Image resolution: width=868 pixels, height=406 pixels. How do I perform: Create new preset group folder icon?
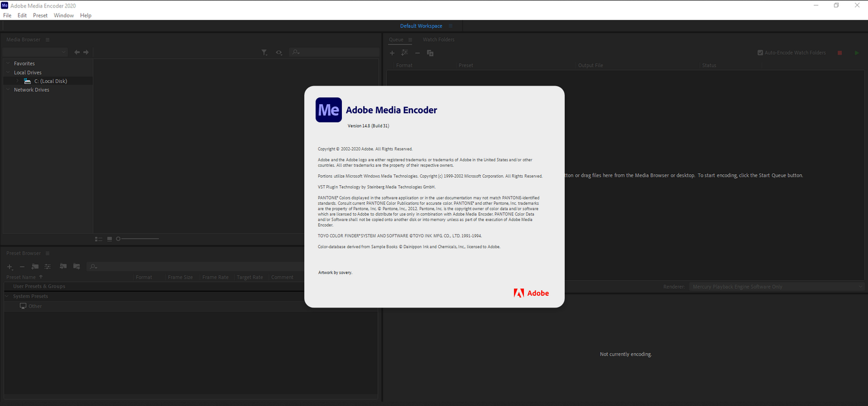35,267
